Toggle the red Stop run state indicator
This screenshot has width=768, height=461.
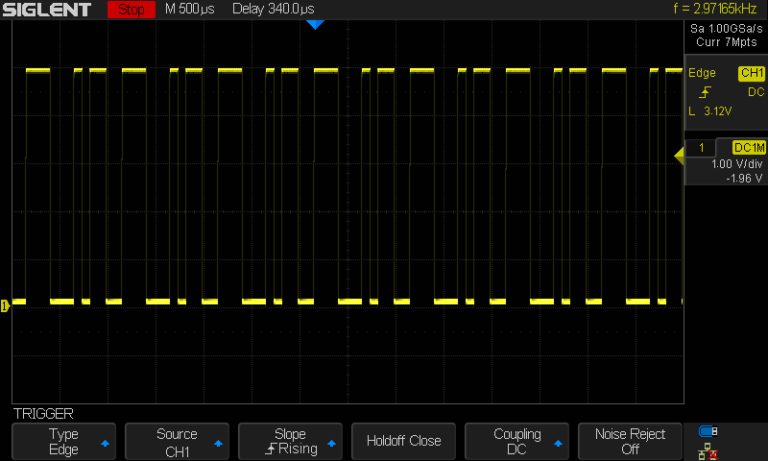click(x=130, y=10)
